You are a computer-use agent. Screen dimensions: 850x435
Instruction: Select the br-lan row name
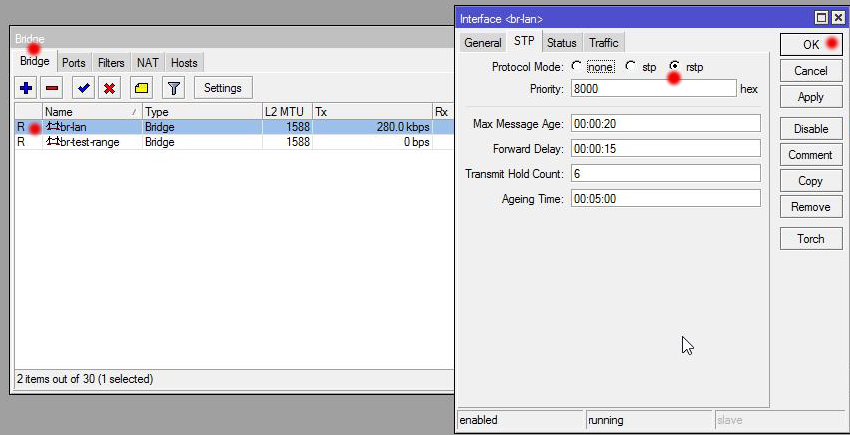coord(74,127)
